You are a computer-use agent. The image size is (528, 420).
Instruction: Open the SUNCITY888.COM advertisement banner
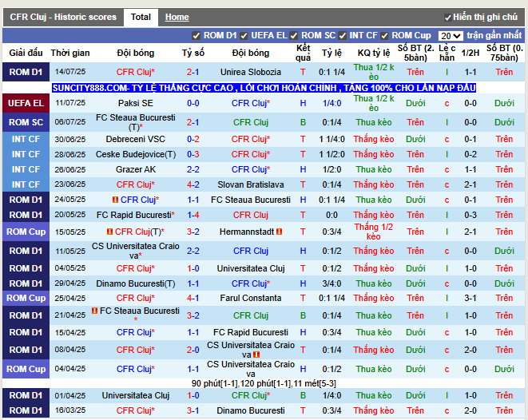click(264, 88)
